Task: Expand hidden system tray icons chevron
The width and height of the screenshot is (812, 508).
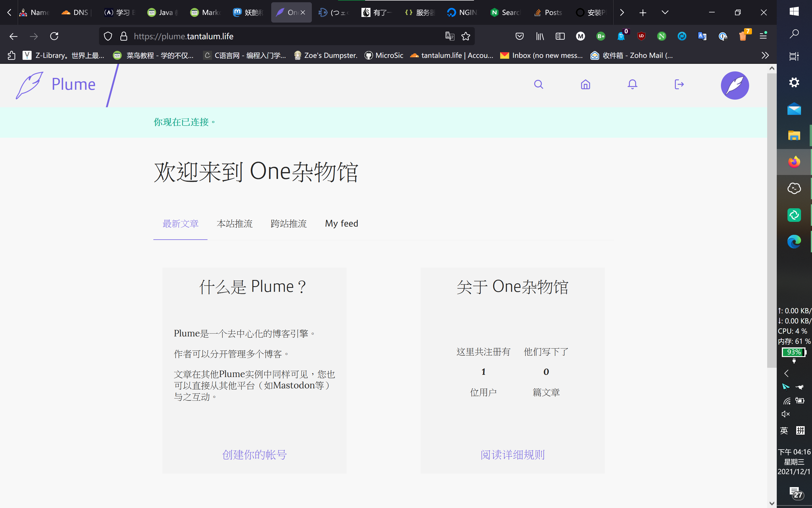Action: (786, 373)
